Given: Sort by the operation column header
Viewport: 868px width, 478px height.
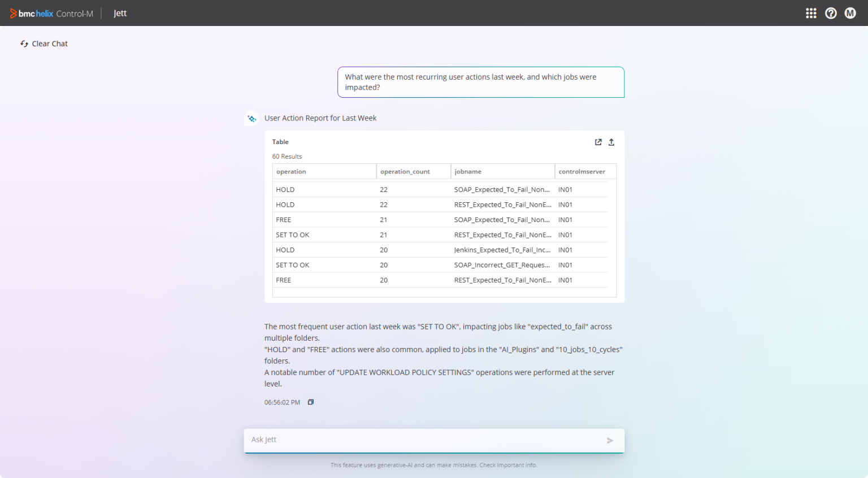Looking at the screenshot, I should [x=291, y=171].
